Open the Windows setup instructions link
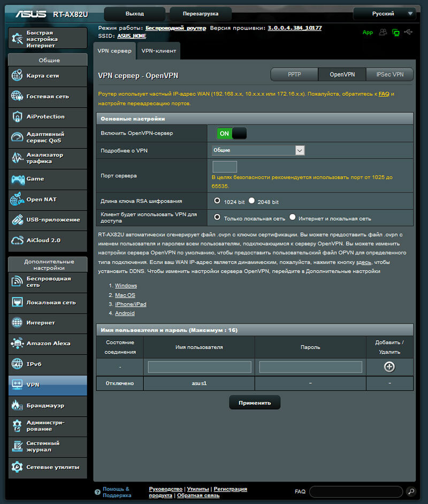This screenshot has width=428, height=504. [126, 285]
